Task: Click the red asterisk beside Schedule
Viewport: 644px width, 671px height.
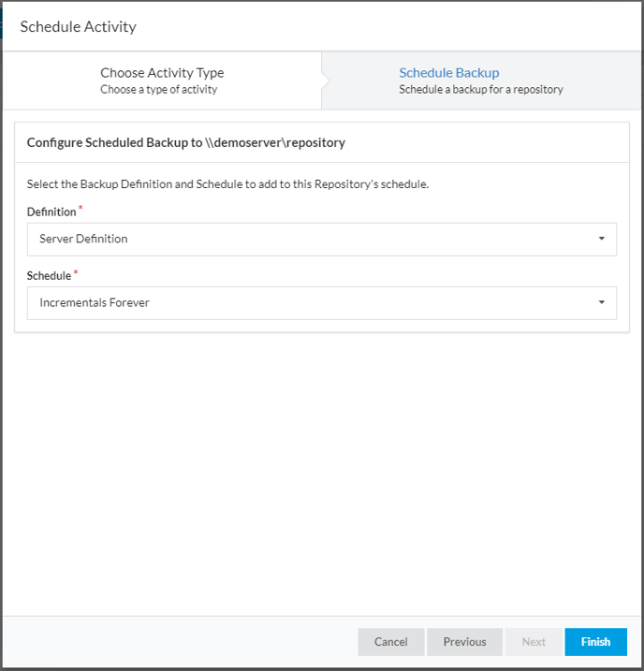Action: point(76,271)
